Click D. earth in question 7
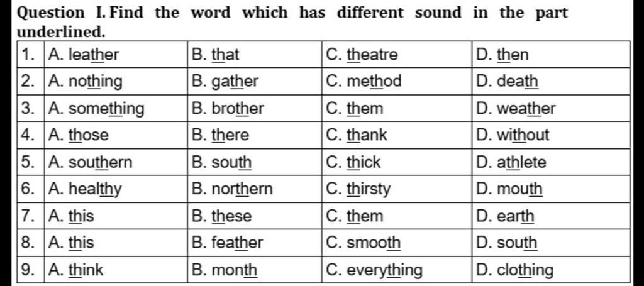The width and height of the screenshot is (644, 286). point(505,216)
